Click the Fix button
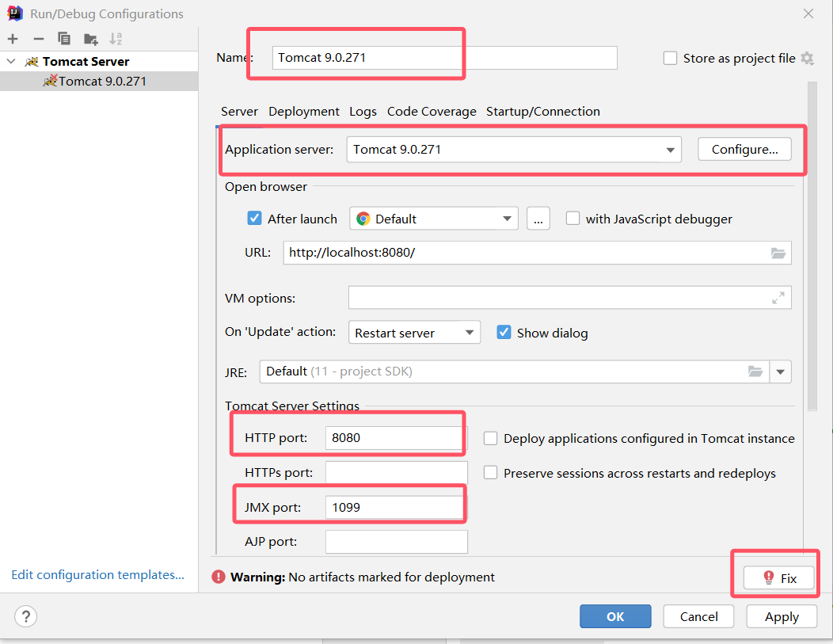The width and height of the screenshot is (833, 644). 779,578
